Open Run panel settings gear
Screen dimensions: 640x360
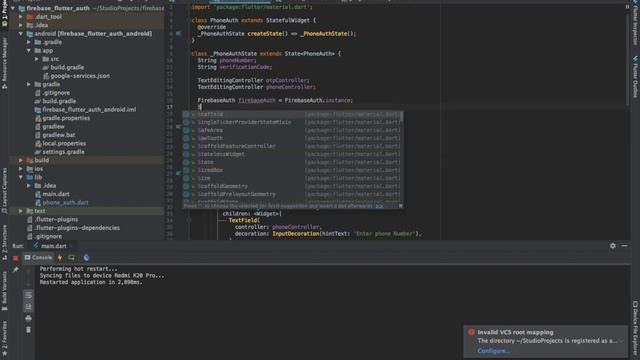[613, 246]
